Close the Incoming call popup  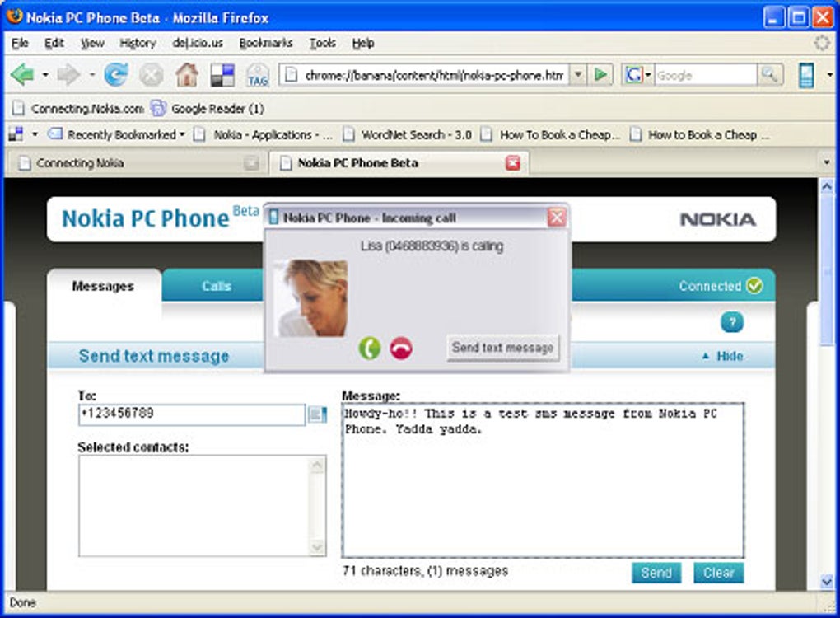[x=557, y=218]
